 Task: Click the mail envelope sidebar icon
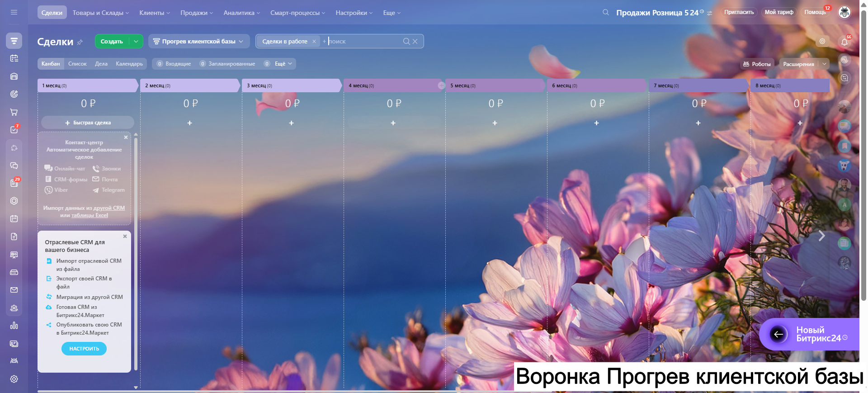(x=14, y=290)
